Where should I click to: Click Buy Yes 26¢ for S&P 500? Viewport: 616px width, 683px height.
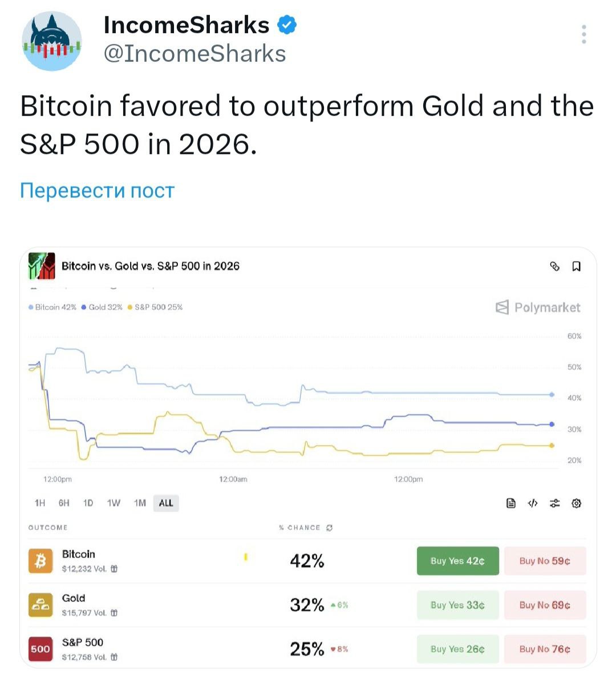click(x=457, y=649)
